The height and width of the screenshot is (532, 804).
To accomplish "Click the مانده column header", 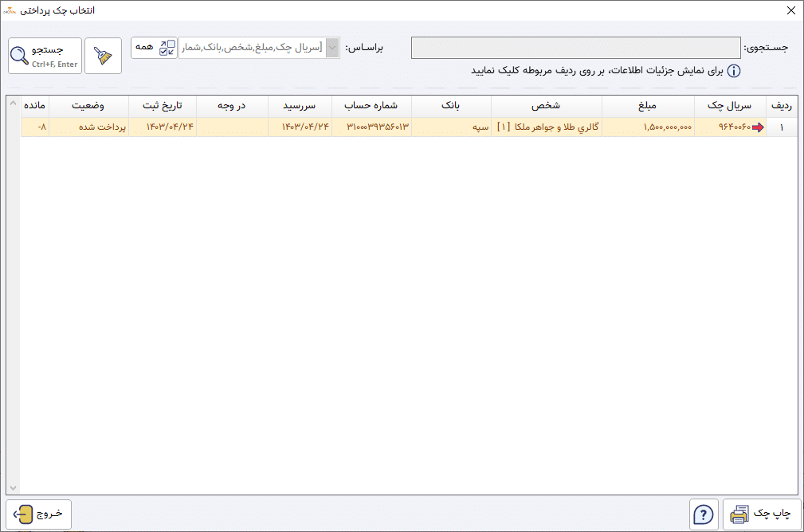I will [35, 106].
